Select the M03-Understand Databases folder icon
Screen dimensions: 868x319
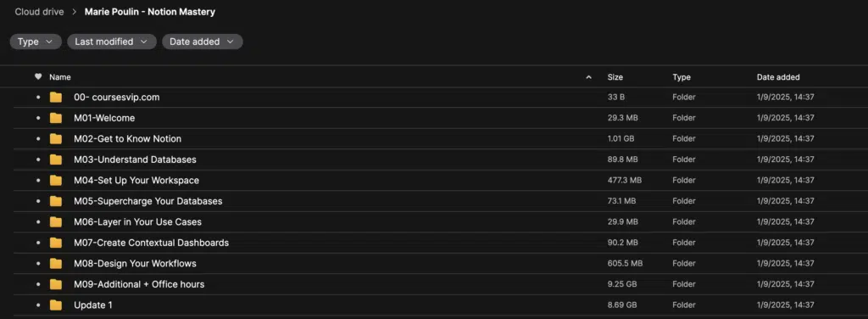(56, 159)
